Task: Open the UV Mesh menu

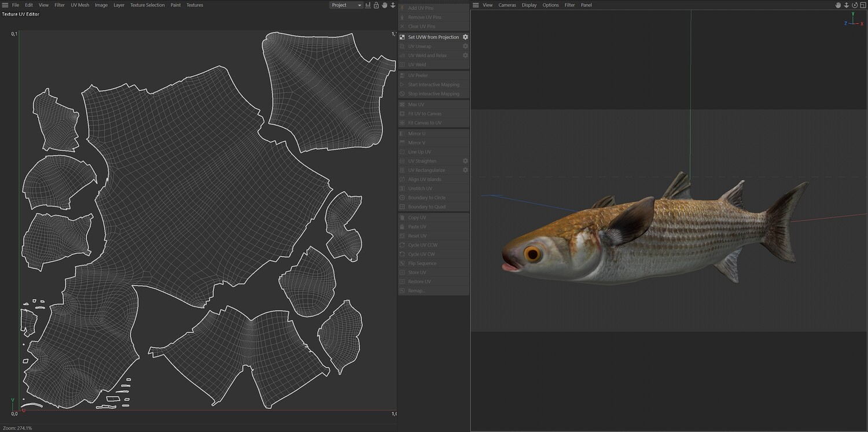Action: click(80, 5)
